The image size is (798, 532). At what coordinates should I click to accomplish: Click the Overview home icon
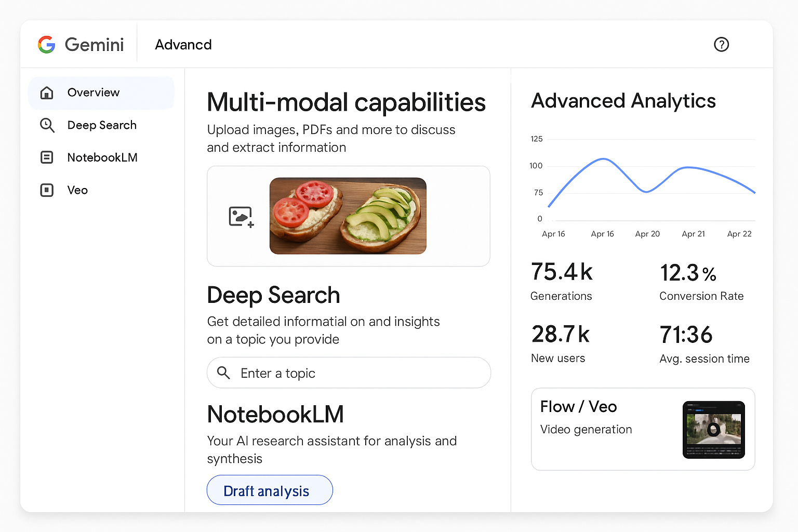(47, 92)
